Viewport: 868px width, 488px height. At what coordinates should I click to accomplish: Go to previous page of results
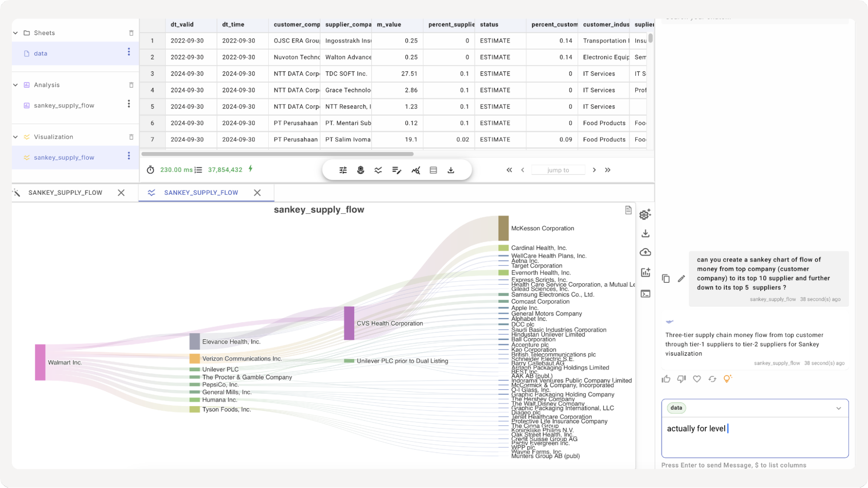(523, 170)
